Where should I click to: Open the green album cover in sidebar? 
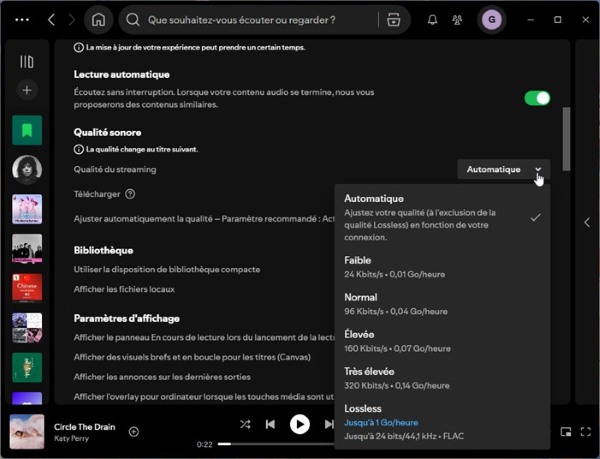click(x=27, y=367)
